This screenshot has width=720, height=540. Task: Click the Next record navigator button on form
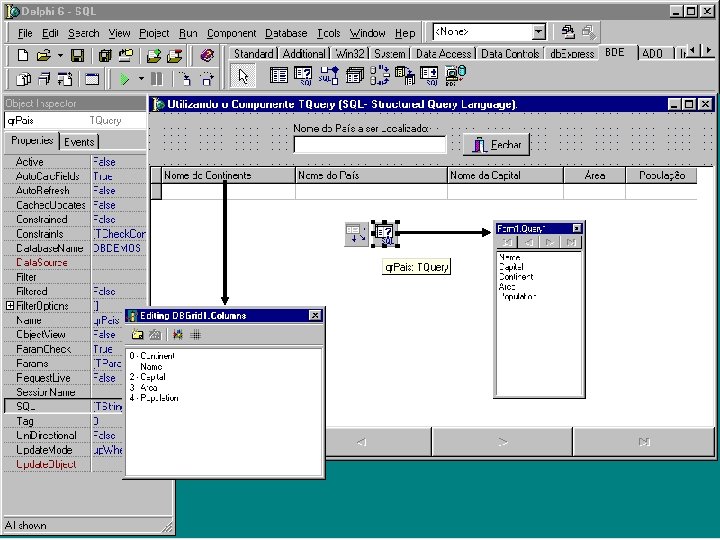coord(502,442)
